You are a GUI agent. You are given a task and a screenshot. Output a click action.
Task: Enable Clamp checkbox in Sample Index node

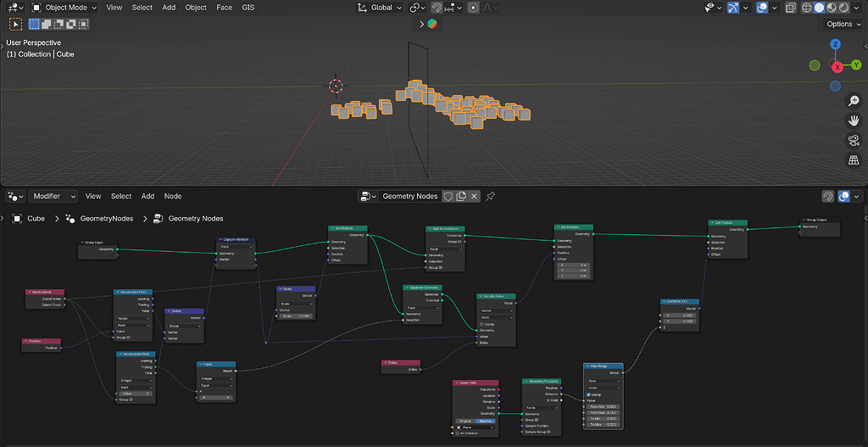coord(481,324)
